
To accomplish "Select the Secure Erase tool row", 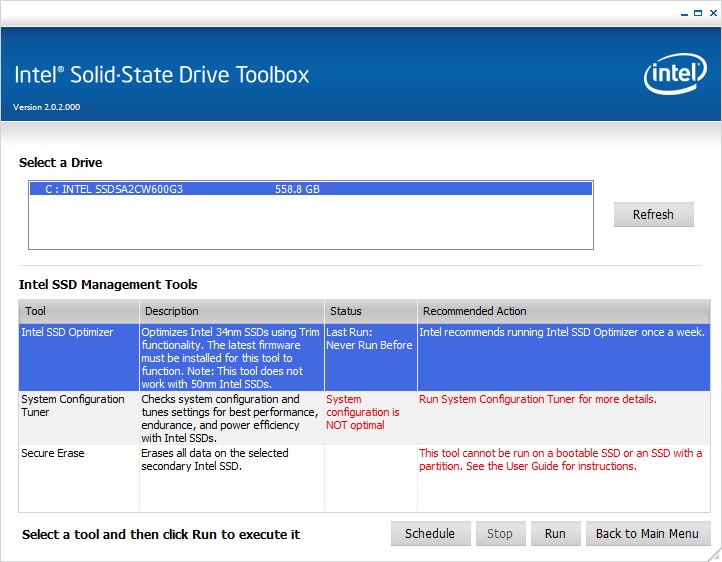I will pos(53,454).
